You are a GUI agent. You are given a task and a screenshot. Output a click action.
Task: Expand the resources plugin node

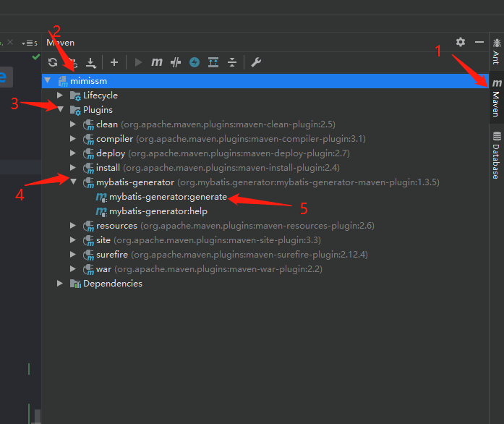coord(73,225)
